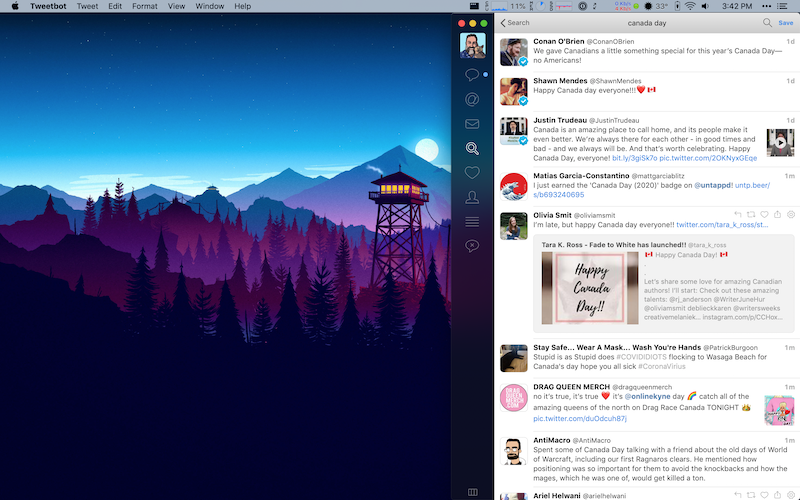Go back to Search
This screenshot has width=800, height=500.
pos(515,22)
